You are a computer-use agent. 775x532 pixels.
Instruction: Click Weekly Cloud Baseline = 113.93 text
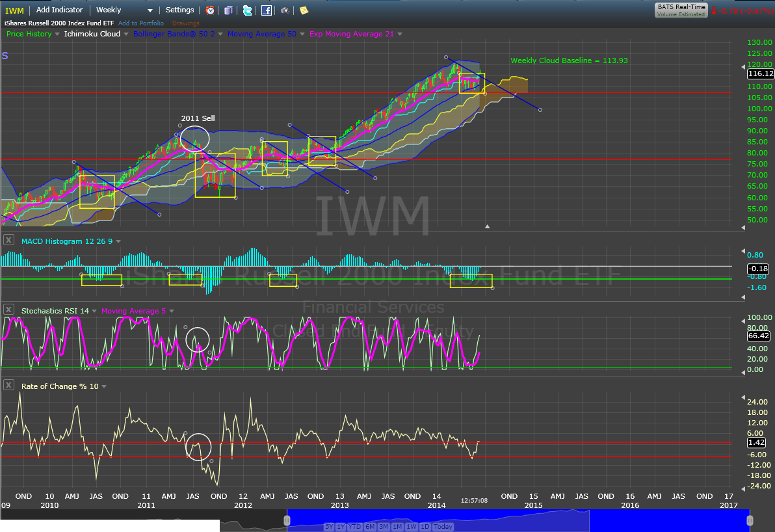click(x=569, y=60)
